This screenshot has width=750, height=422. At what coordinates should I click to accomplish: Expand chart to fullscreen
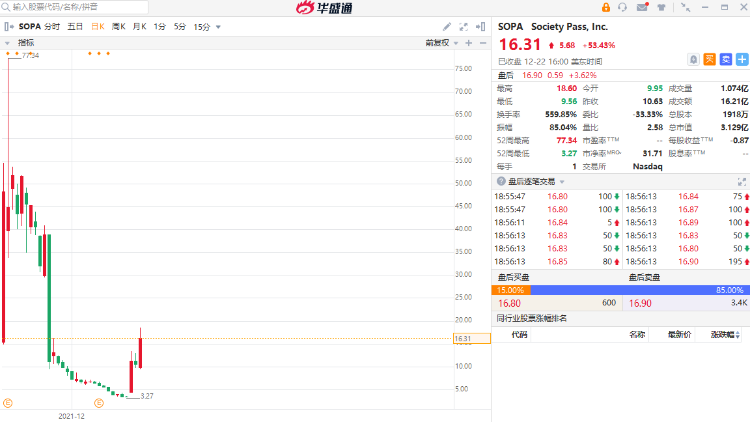[x=463, y=27]
